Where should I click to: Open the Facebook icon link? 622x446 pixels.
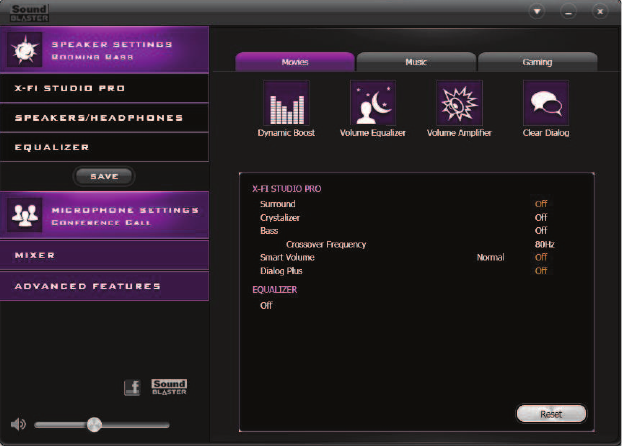click(x=132, y=388)
